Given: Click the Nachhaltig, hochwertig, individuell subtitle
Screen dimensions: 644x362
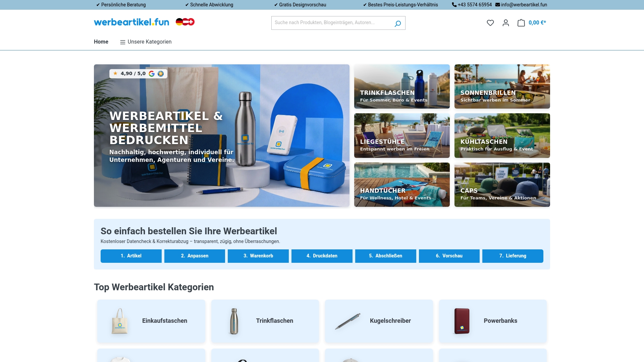Looking at the screenshot, I should [x=172, y=156].
